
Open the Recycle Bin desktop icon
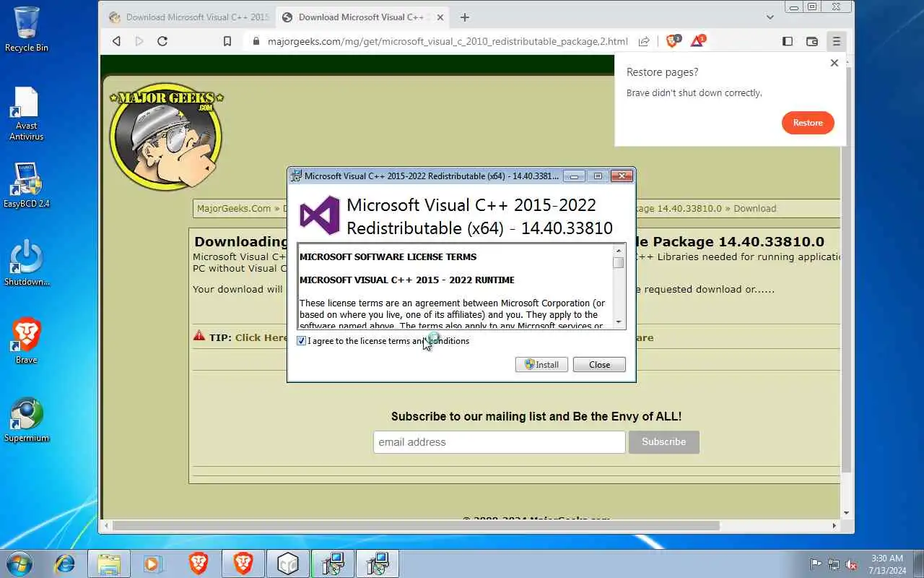27,29
